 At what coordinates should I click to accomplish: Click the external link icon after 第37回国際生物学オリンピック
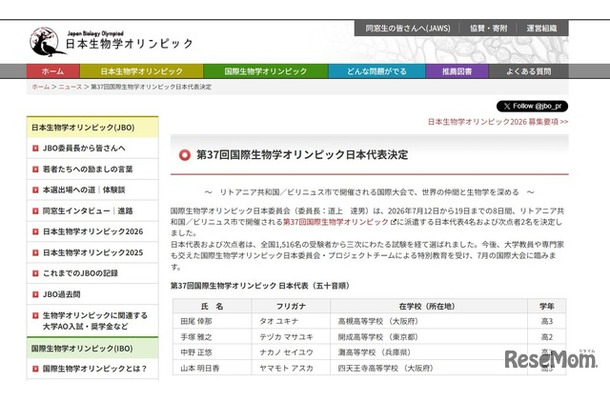click(x=393, y=222)
